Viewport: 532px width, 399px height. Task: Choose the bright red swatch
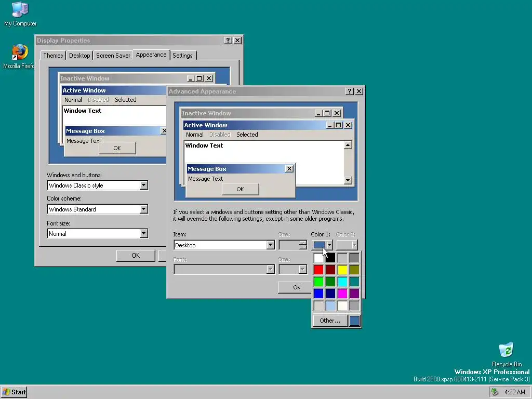318,270
